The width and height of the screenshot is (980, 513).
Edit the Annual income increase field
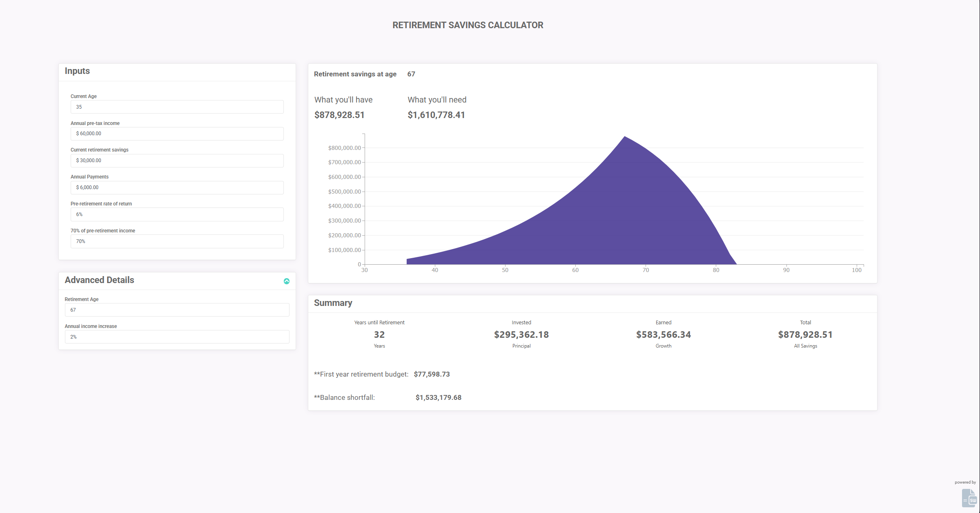click(177, 337)
